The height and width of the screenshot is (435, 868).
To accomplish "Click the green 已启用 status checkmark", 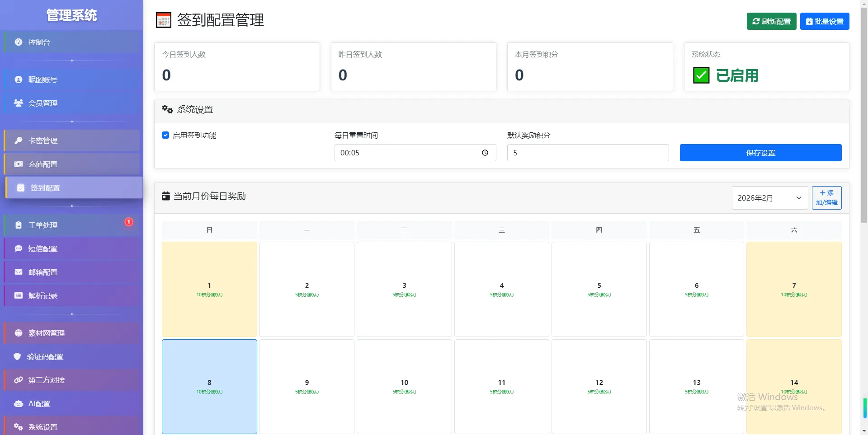I will pos(701,75).
